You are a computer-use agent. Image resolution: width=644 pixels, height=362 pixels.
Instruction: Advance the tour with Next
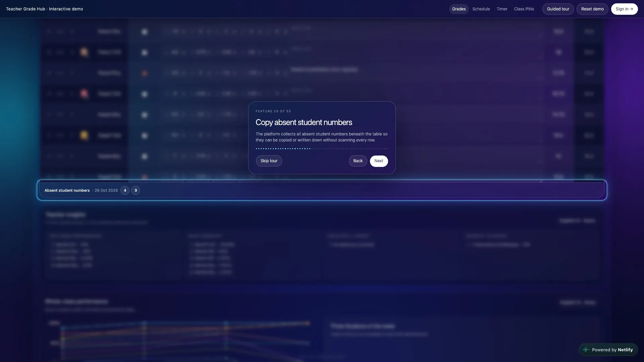[x=379, y=161]
